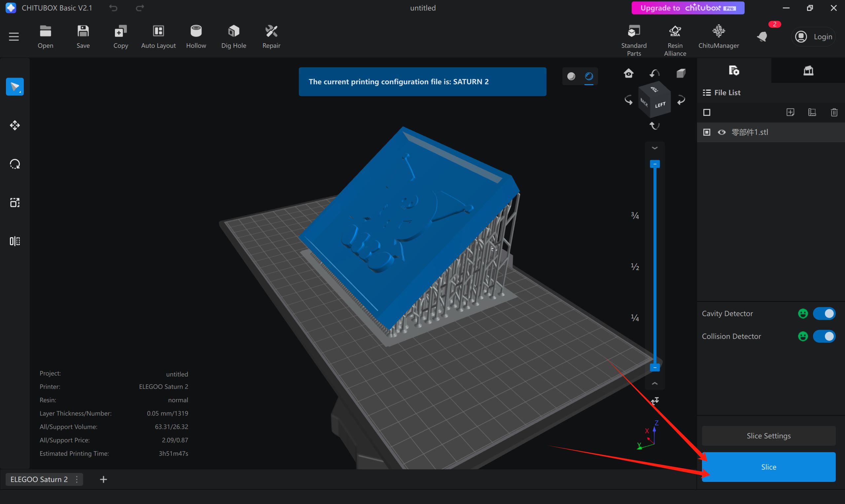The image size is (845, 504).
Task: Click the view undo arrow above cube
Action: click(x=655, y=73)
